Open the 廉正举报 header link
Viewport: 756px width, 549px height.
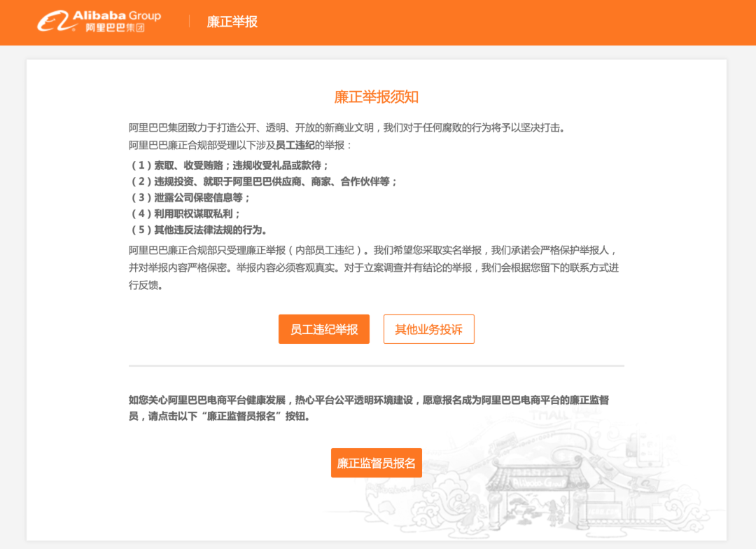pos(232,22)
